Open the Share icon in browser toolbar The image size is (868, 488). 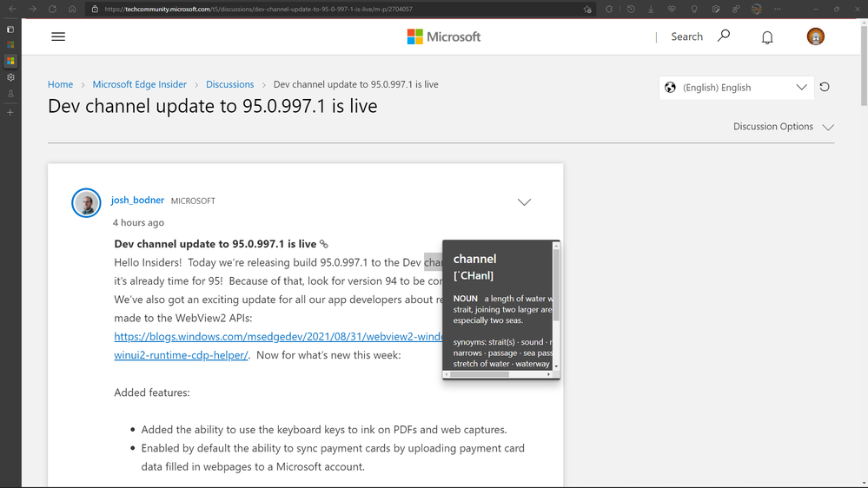[x=736, y=9]
